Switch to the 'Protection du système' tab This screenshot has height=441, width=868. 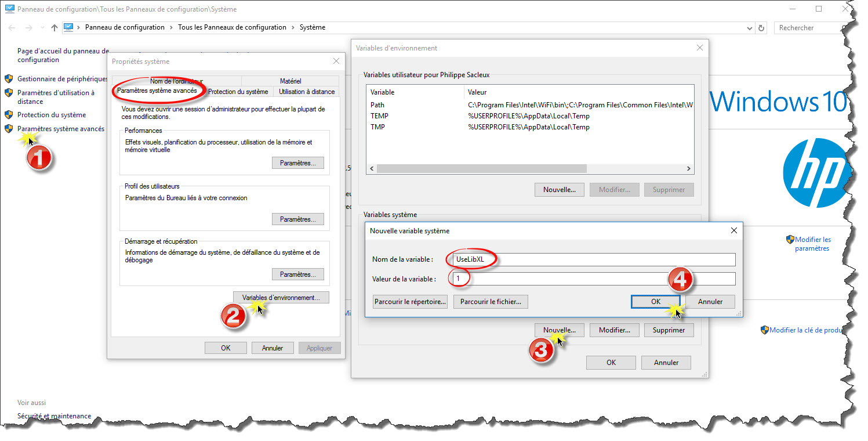point(238,92)
